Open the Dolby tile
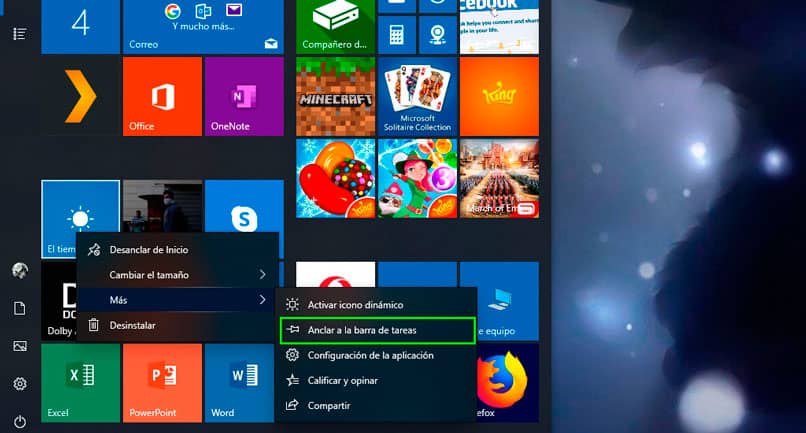Image resolution: width=806 pixels, height=433 pixels. tap(59, 301)
